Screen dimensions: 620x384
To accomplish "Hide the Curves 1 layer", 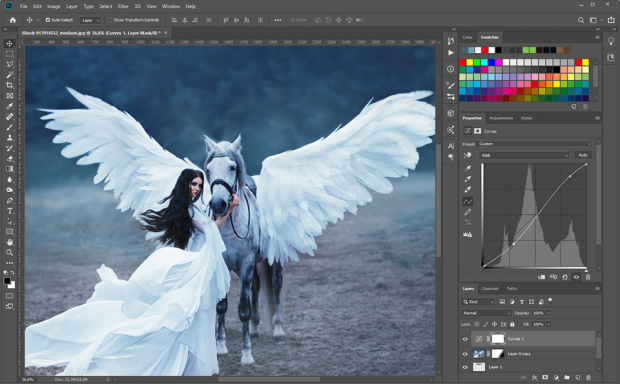I will tap(465, 339).
